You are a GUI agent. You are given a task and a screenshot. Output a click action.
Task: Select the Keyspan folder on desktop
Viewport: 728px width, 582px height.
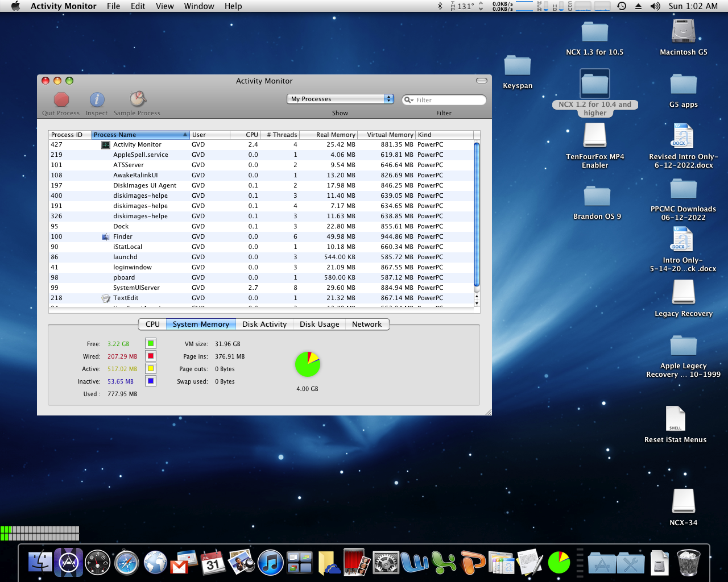pyautogui.click(x=518, y=66)
